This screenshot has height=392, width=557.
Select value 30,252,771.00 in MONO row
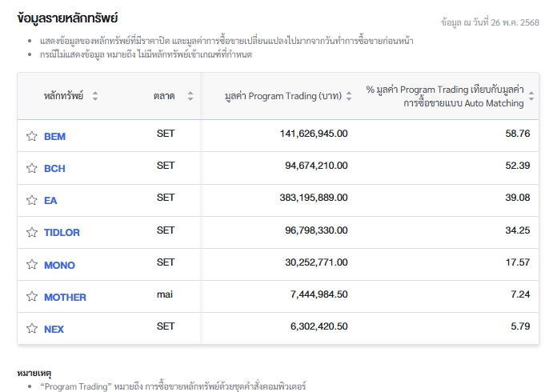tap(316, 262)
